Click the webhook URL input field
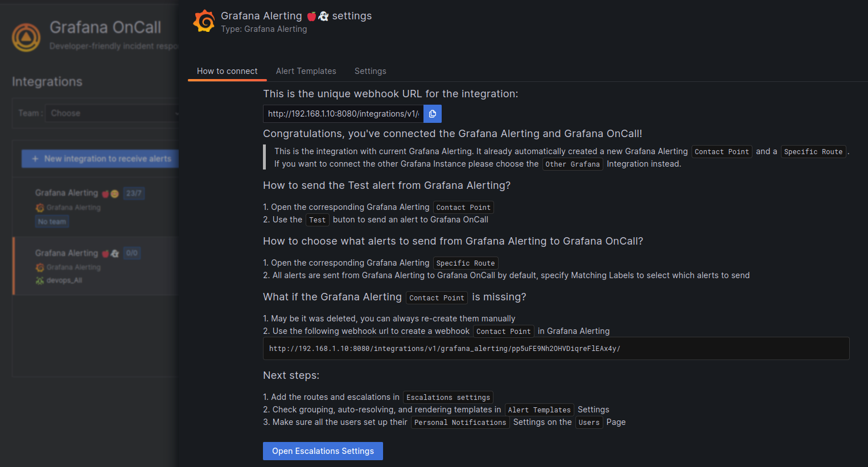 (x=343, y=114)
